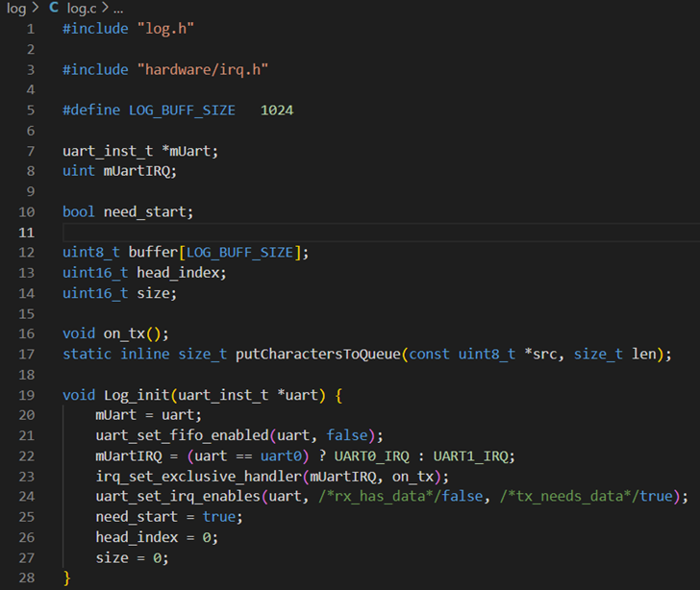The image size is (700, 590).
Task: Place cursor on empty line 11
Action: [381, 233]
